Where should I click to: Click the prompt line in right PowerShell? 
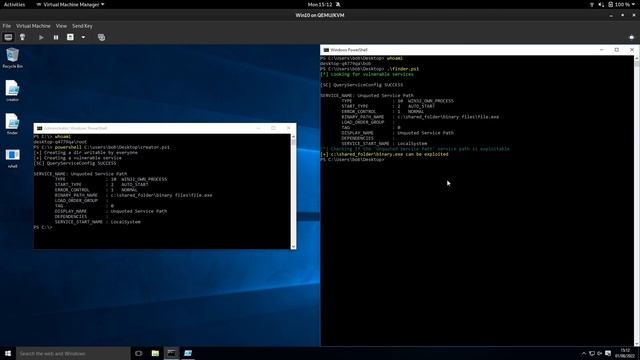pyautogui.click(x=352, y=160)
